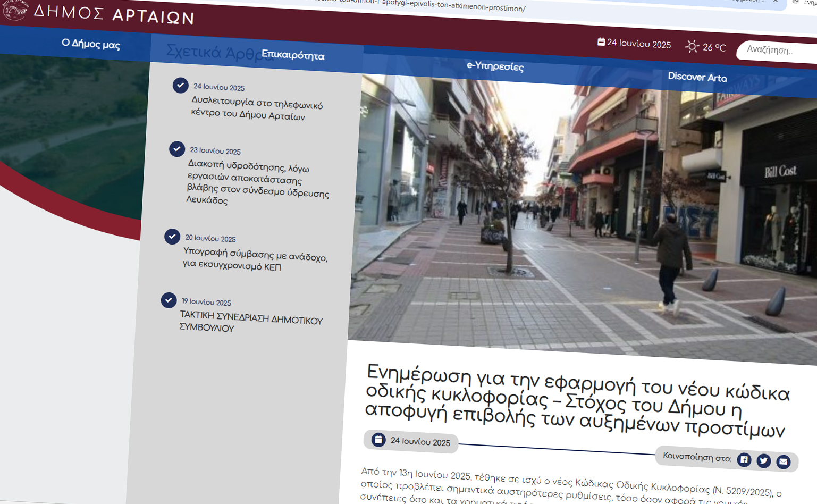The width and height of the screenshot is (817, 504).
Task: Click the Δήμος Αρταίων logo emblem
Action: pos(14,9)
